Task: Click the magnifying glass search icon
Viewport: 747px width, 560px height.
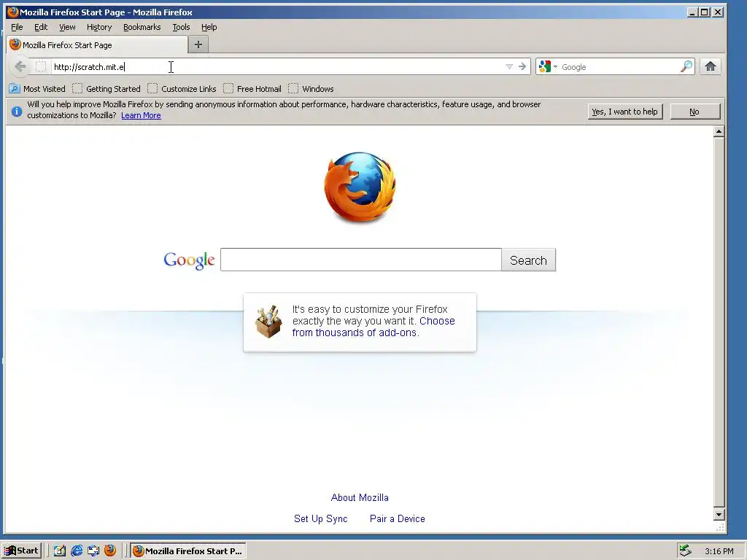Action: click(x=686, y=66)
